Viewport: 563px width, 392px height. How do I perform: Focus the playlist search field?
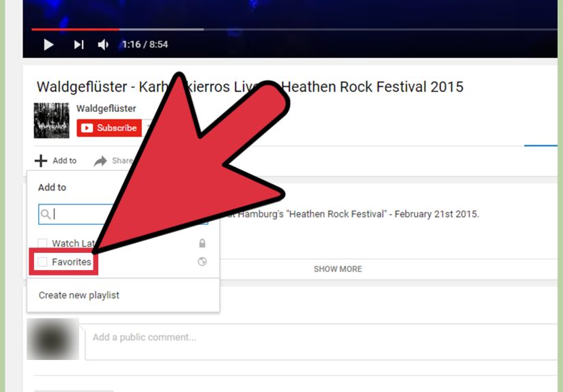[x=123, y=215]
